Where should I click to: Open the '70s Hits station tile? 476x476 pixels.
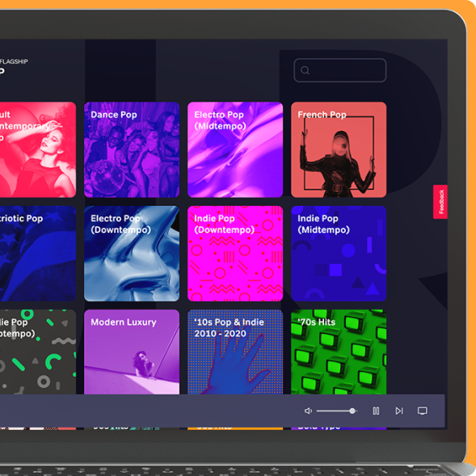tap(339, 352)
